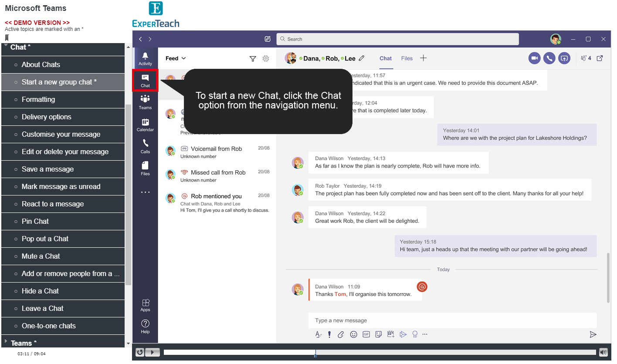Open Help from the navigation rail
The height and width of the screenshot is (364, 617).
pos(145,327)
